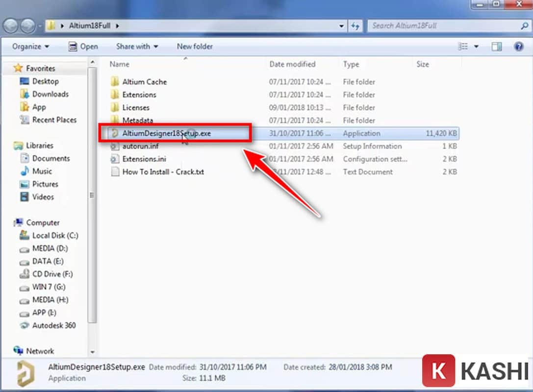Sort by Date modified column header
The image size is (533, 392).
pyautogui.click(x=292, y=64)
